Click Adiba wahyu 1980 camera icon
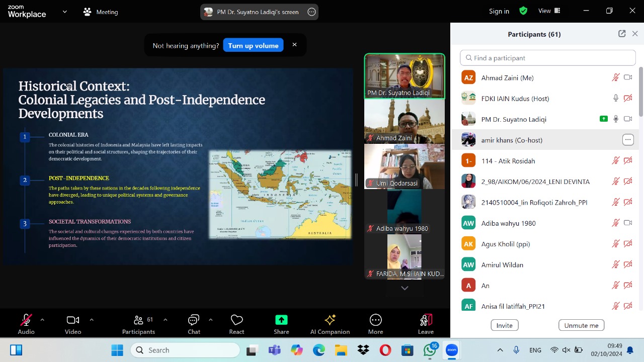Viewport: 644px width, 362px height. point(628,223)
